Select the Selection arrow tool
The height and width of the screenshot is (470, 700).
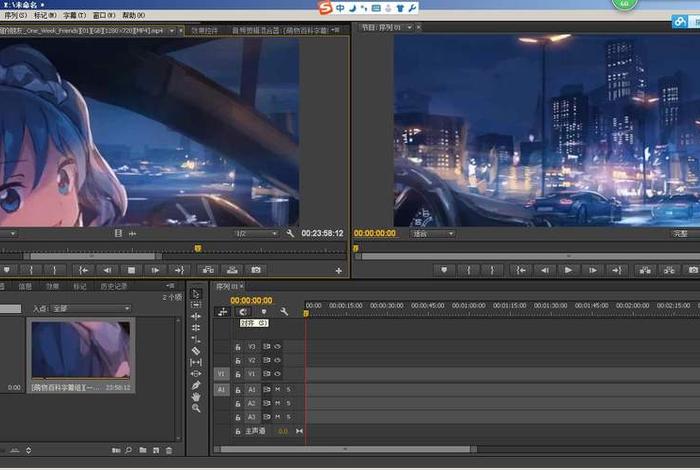pos(196,294)
